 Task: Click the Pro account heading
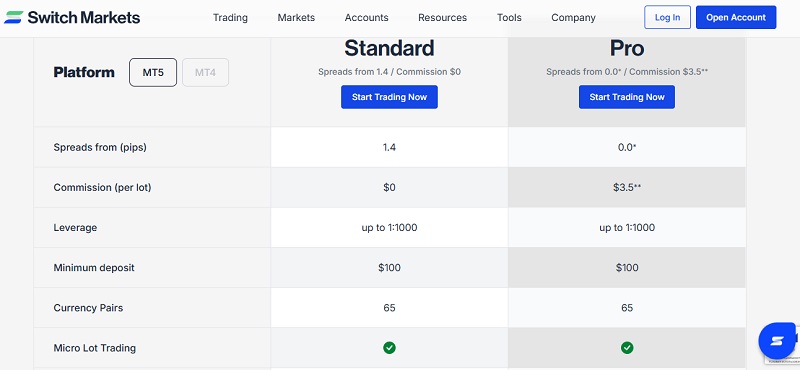pos(627,48)
